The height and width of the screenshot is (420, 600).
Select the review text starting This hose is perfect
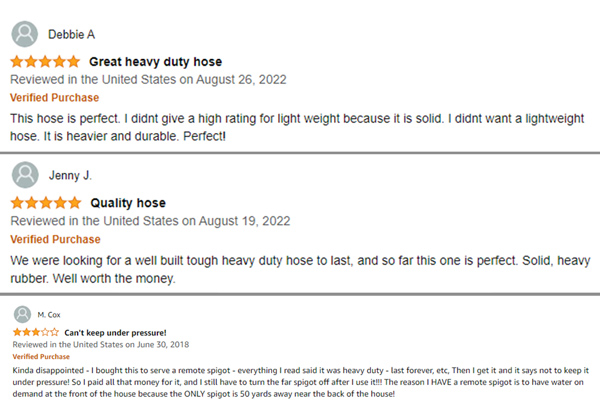pyautogui.click(x=297, y=127)
